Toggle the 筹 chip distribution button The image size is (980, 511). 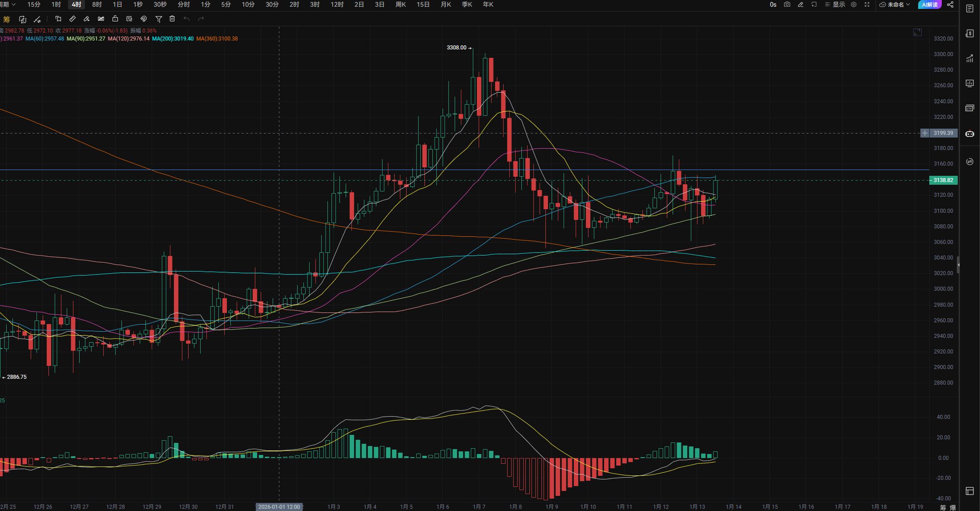click(x=7, y=19)
